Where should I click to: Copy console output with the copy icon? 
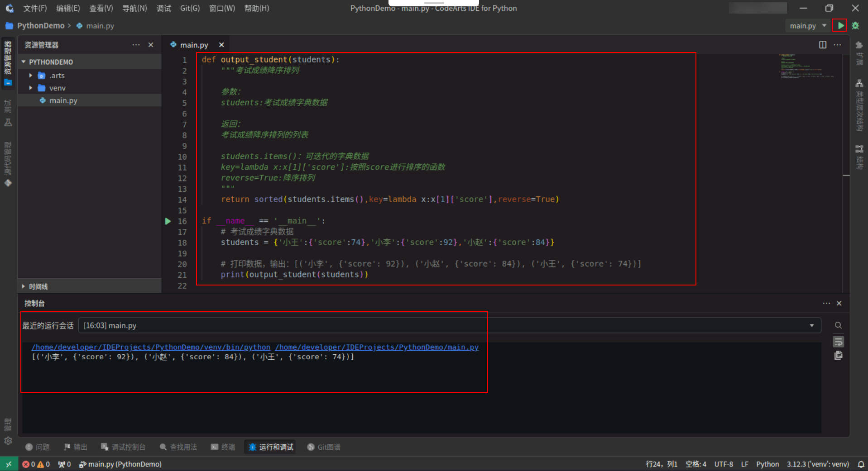pyautogui.click(x=838, y=356)
